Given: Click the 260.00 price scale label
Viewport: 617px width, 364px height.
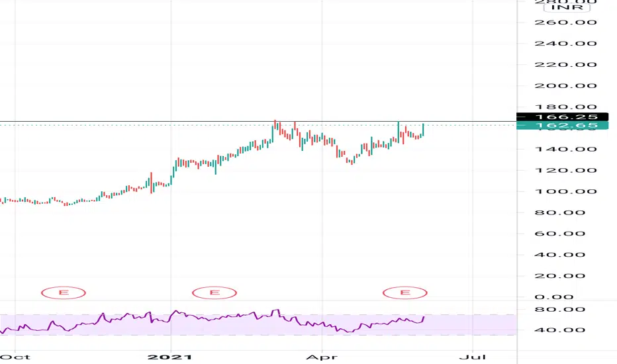Looking at the screenshot, I should 565,23.
